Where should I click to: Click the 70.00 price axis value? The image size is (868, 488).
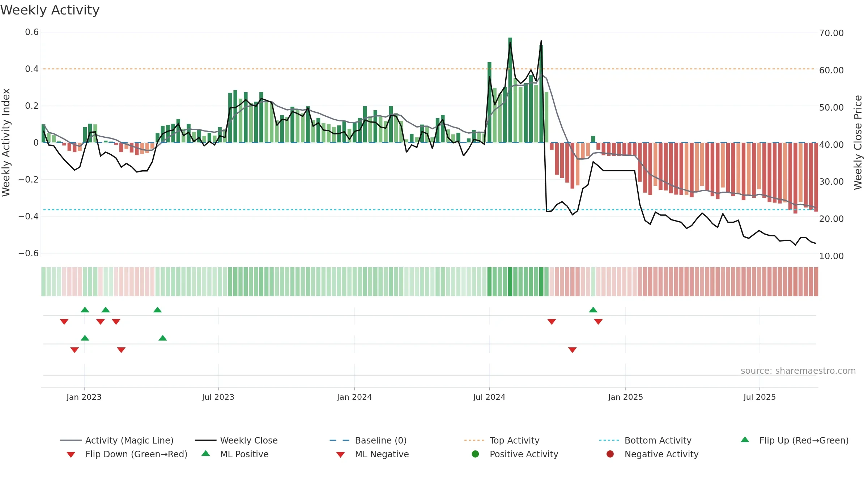coord(831,33)
